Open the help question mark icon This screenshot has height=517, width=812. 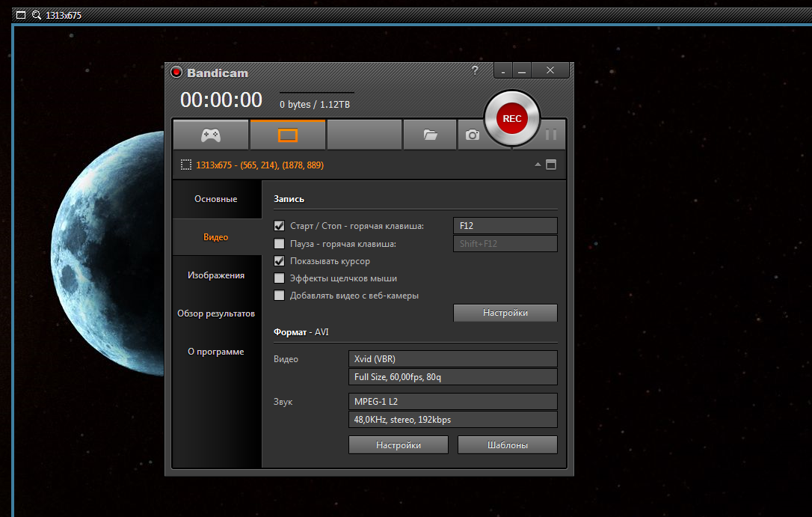(x=475, y=70)
